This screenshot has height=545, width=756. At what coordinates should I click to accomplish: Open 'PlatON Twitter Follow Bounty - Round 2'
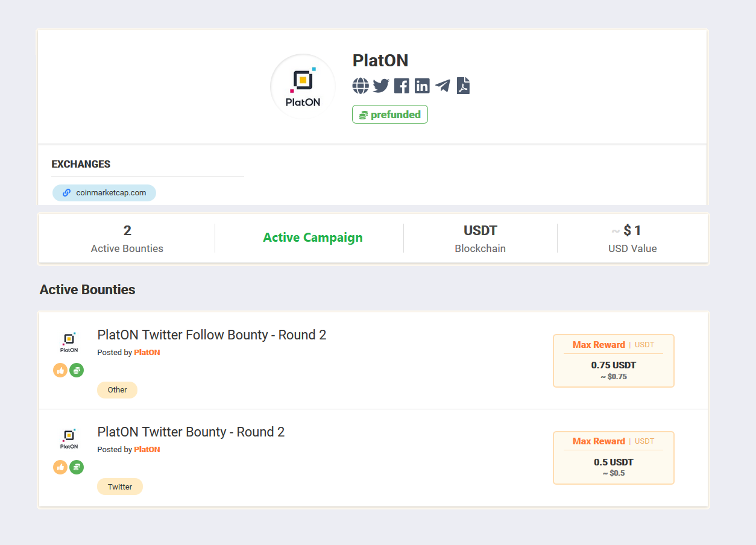click(212, 335)
